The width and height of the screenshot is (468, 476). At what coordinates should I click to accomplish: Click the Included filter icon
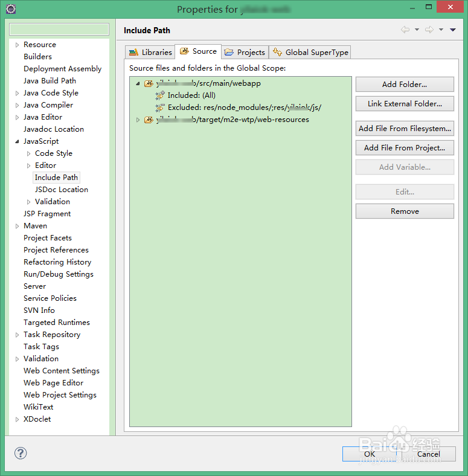pos(159,95)
